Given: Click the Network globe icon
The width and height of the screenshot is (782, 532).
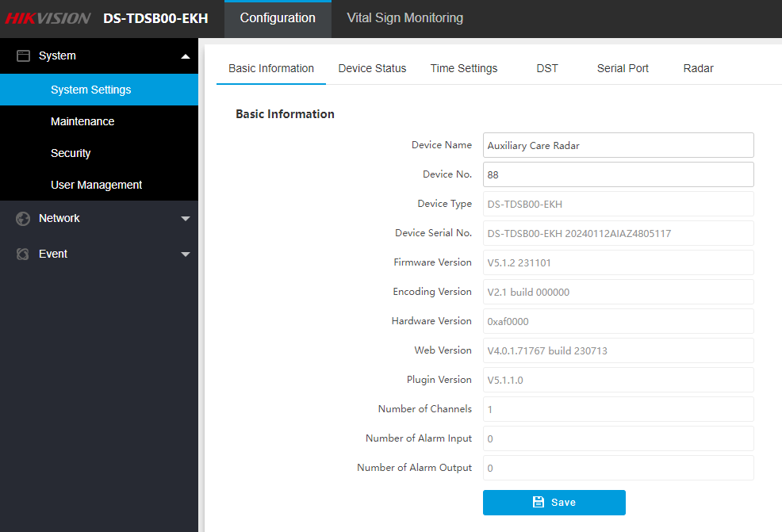Looking at the screenshot, I should [23, 219].
